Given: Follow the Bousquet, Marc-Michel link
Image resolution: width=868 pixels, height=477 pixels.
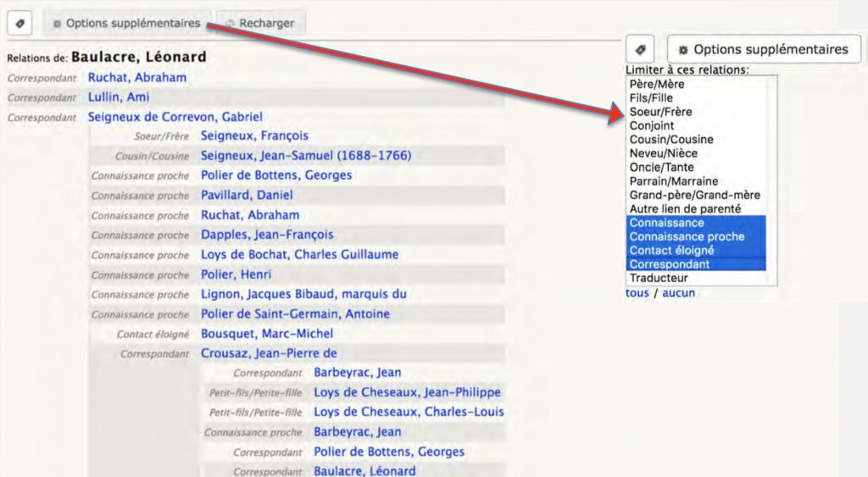Looking at the screenshot, I should pyautogui.click(x=266, y=334).
